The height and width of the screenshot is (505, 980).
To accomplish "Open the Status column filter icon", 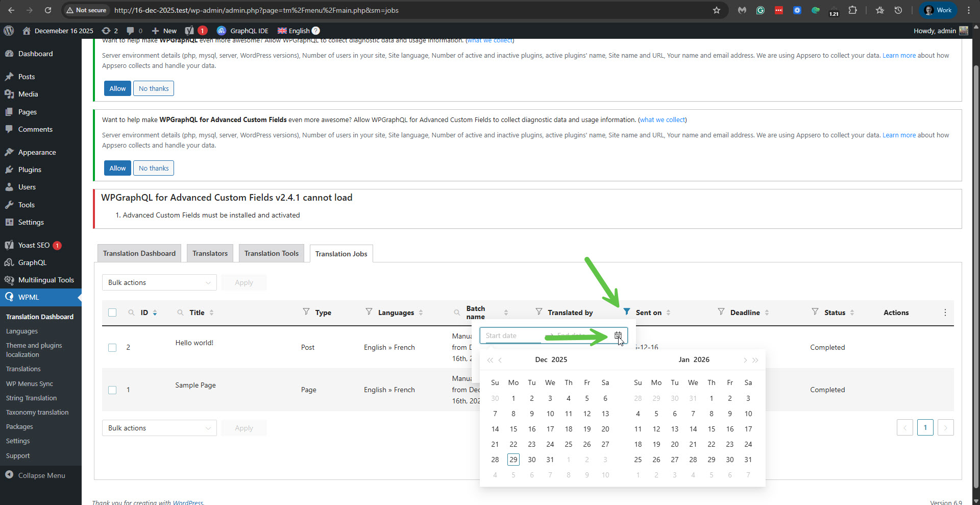I will 815,311.
